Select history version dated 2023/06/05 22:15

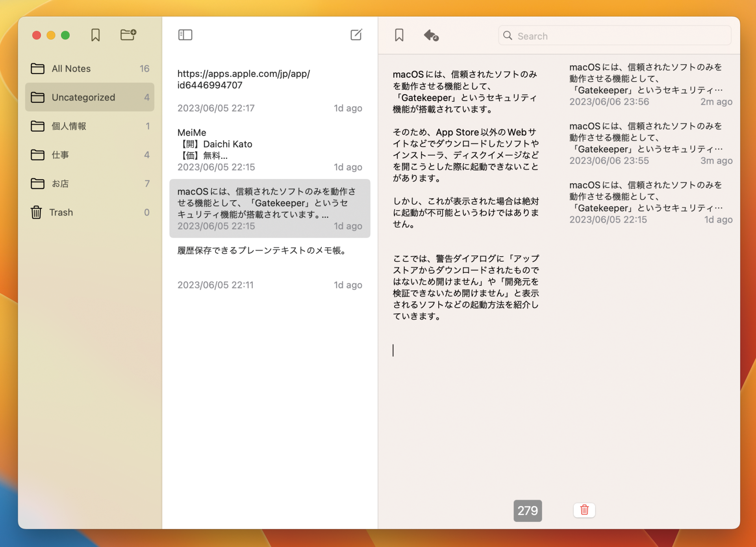650,202
